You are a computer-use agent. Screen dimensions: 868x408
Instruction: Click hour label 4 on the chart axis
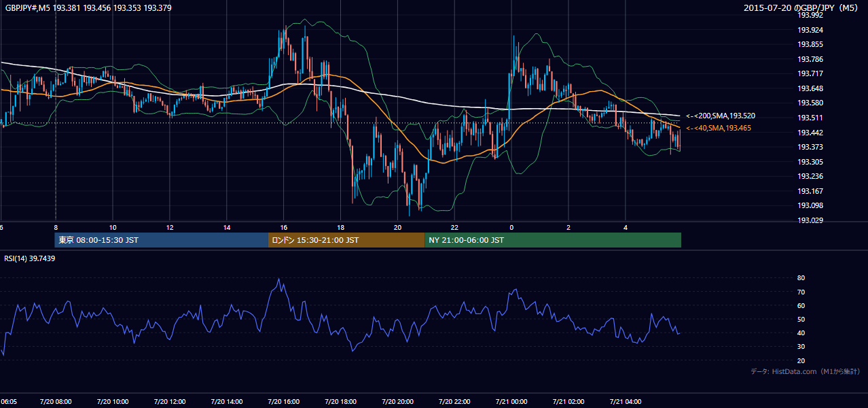(626, 227)
